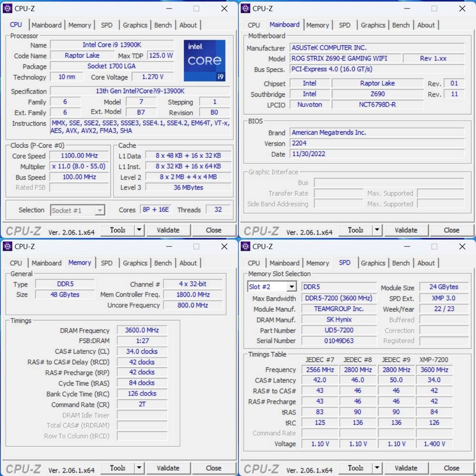Click CPU-Z app icon in Memory window title bar
Viewport: 476px width, 476px height.
[7, 247]
